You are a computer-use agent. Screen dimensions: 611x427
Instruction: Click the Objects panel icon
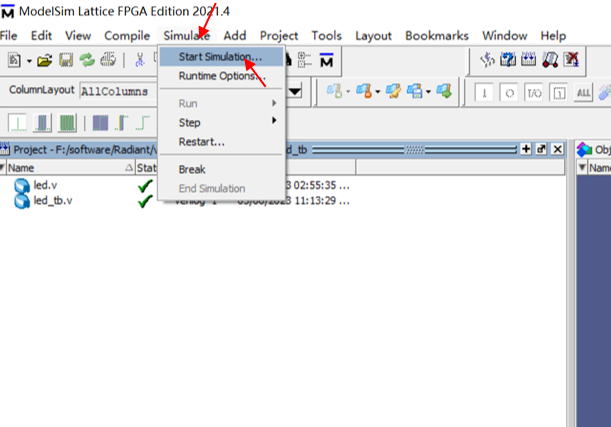pos(584,150)
